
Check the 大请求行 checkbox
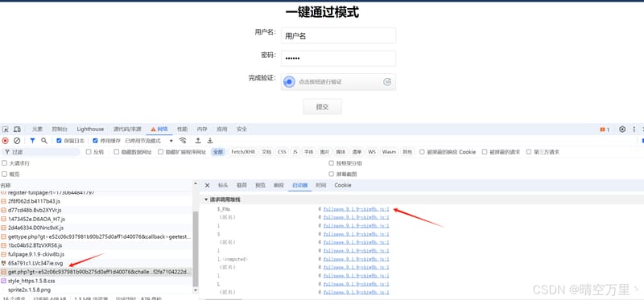coord(4,163)
